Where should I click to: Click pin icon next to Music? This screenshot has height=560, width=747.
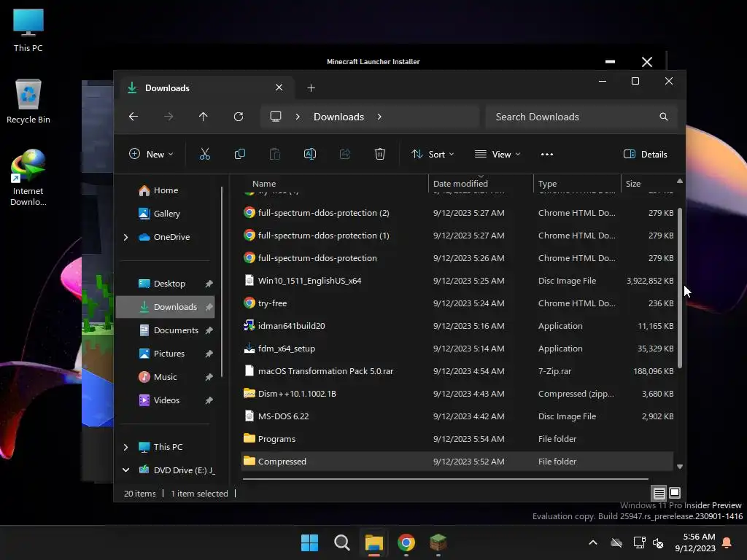[209, 377]
